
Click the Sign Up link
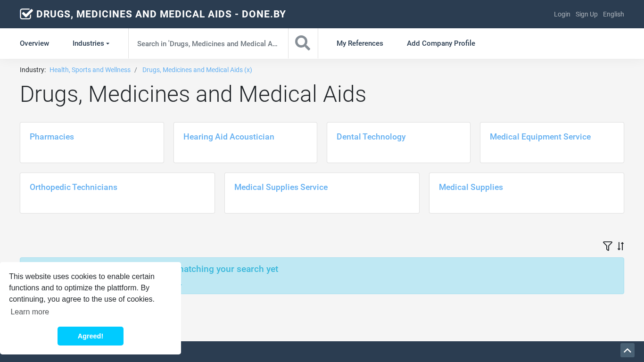(586, 14)
